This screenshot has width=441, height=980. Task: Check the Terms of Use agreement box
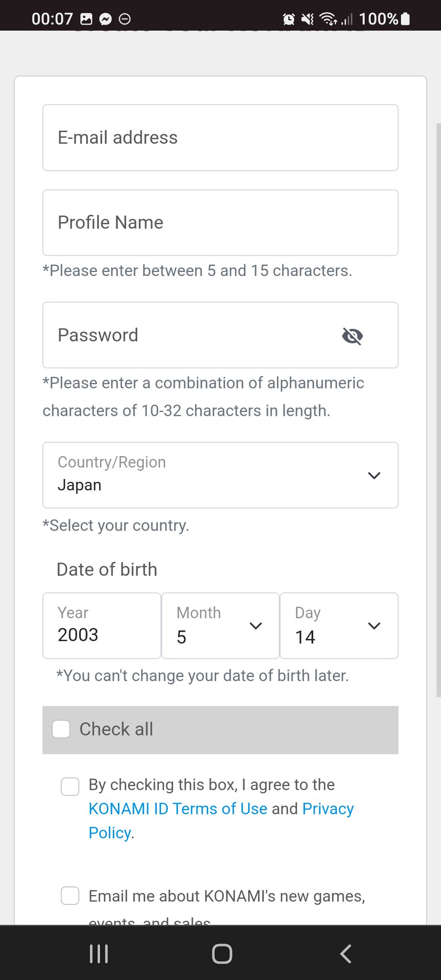70,787
